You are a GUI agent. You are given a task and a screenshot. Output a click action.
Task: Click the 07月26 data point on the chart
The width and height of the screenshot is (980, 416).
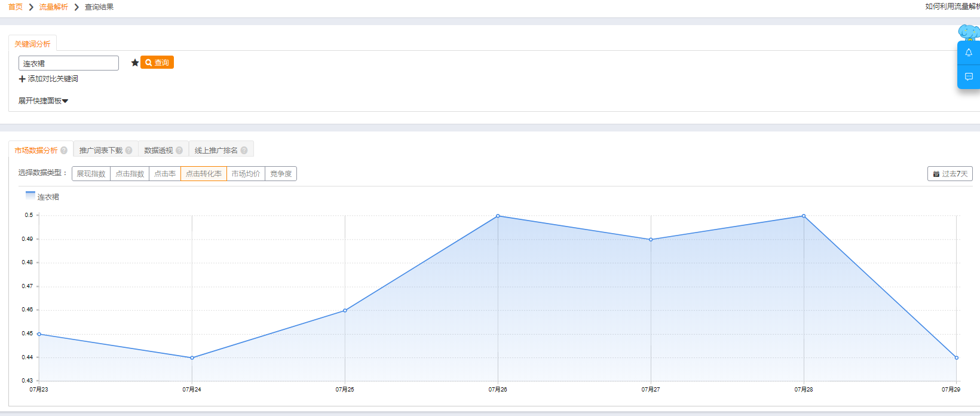(x=498, y=216)
